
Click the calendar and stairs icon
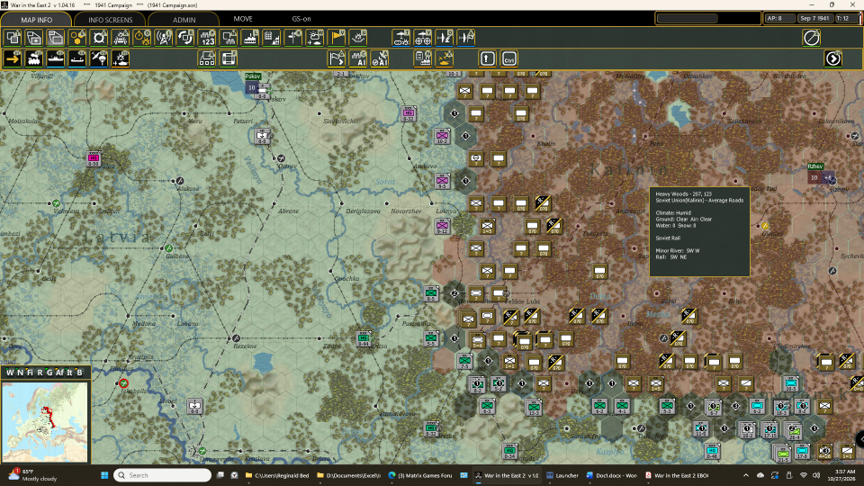[272, 38]
